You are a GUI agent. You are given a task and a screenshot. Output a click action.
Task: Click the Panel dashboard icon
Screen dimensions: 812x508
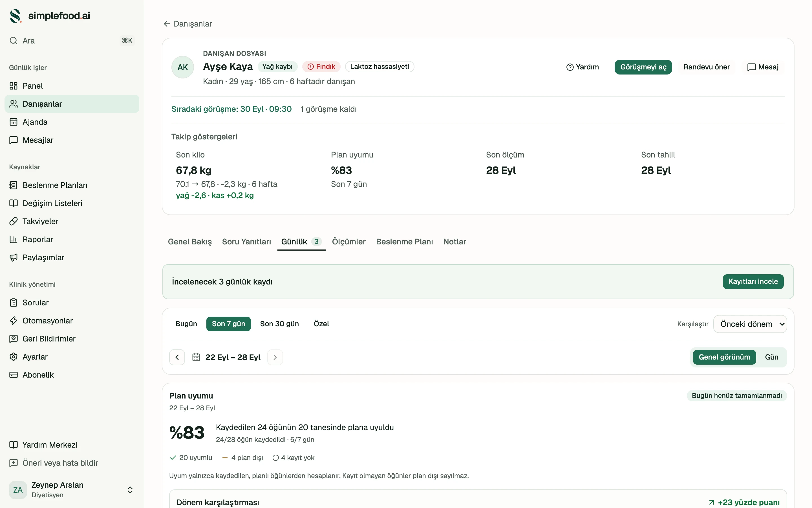(x=14, y=86)
